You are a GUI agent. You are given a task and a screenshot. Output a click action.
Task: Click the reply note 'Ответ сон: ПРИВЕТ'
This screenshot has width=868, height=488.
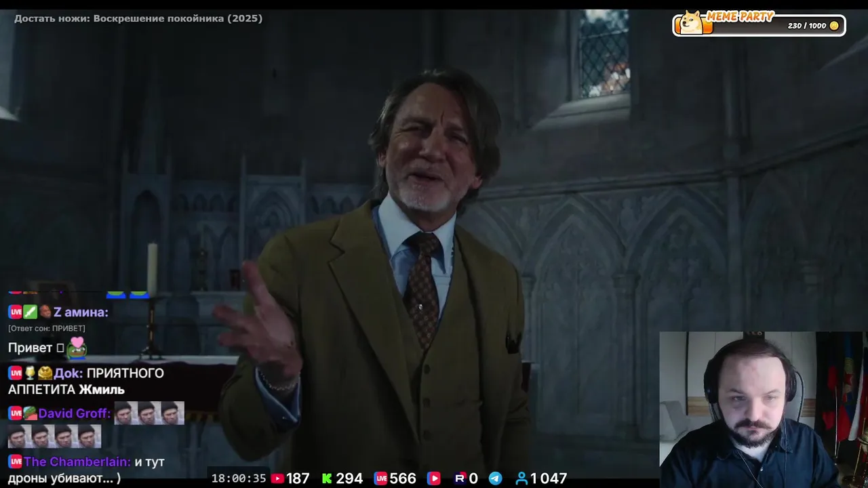pos(47,328)
